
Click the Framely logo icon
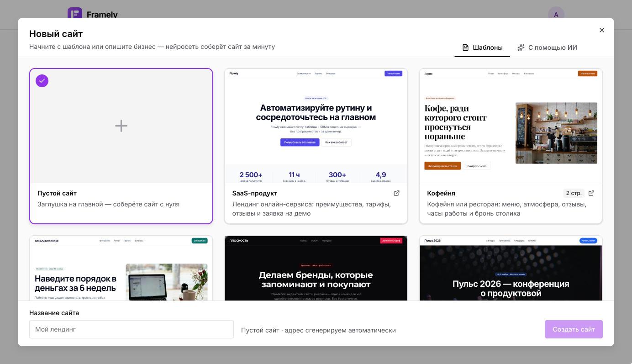pyautogui.click(x=75, y=14)
